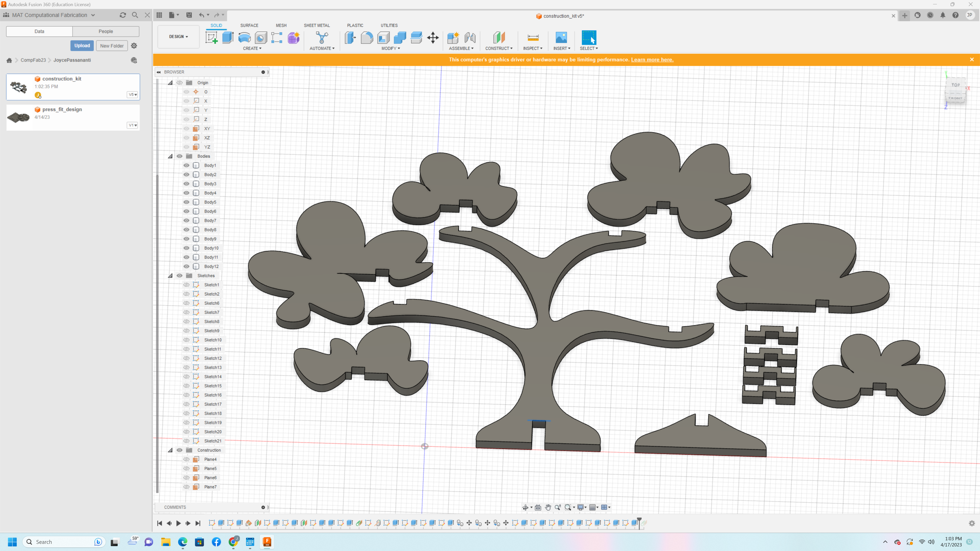Click the timeline play button
This screenshot has height=551, width=980.
coord(178,523)
